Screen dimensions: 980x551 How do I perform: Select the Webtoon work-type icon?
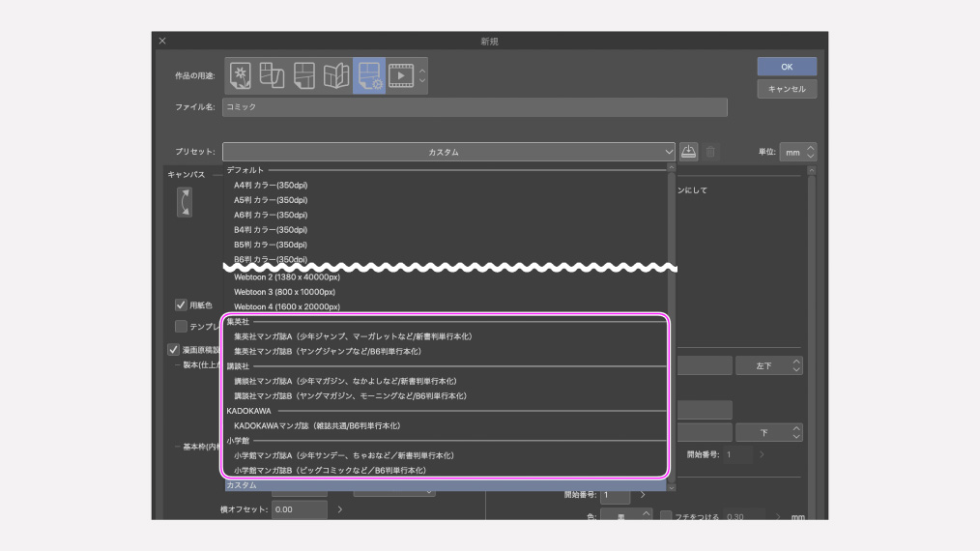coord(272,74)
